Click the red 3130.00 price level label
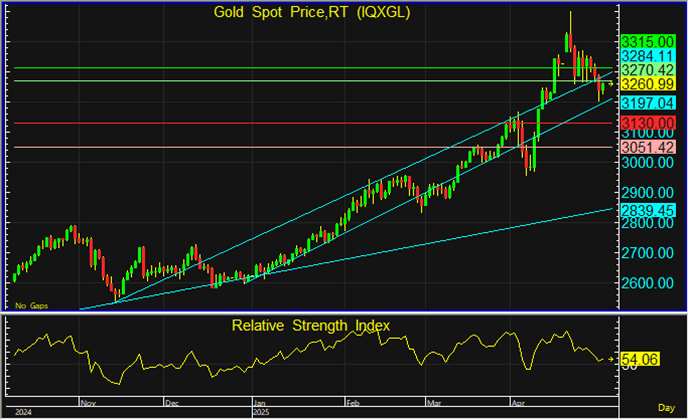The image size is (689, 420). coord(647,122)
